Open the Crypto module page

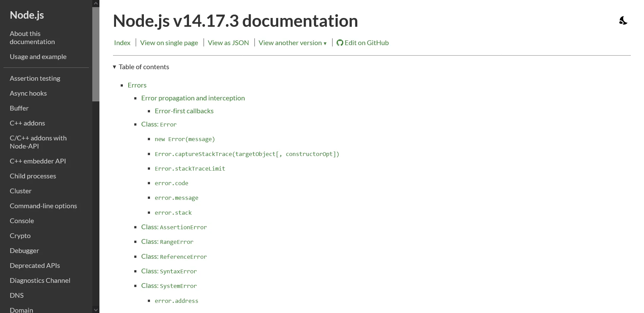coord(20,236)
